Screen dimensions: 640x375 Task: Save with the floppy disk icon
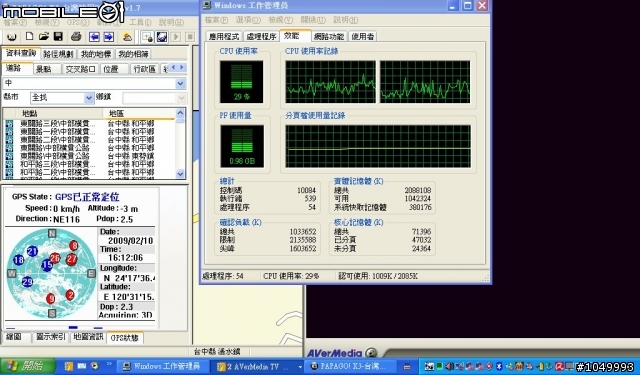58,37
